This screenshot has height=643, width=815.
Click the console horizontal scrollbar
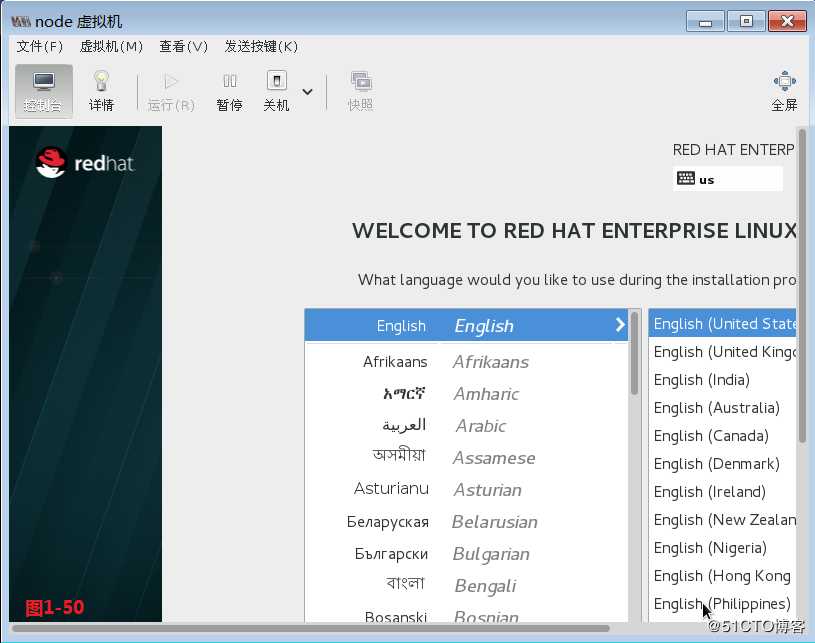pyautogui.click(x=310, y=628)
